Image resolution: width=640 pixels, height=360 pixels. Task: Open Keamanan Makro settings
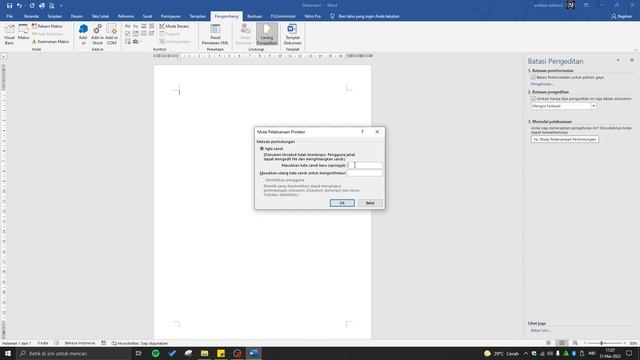click(x=51, y=42)
